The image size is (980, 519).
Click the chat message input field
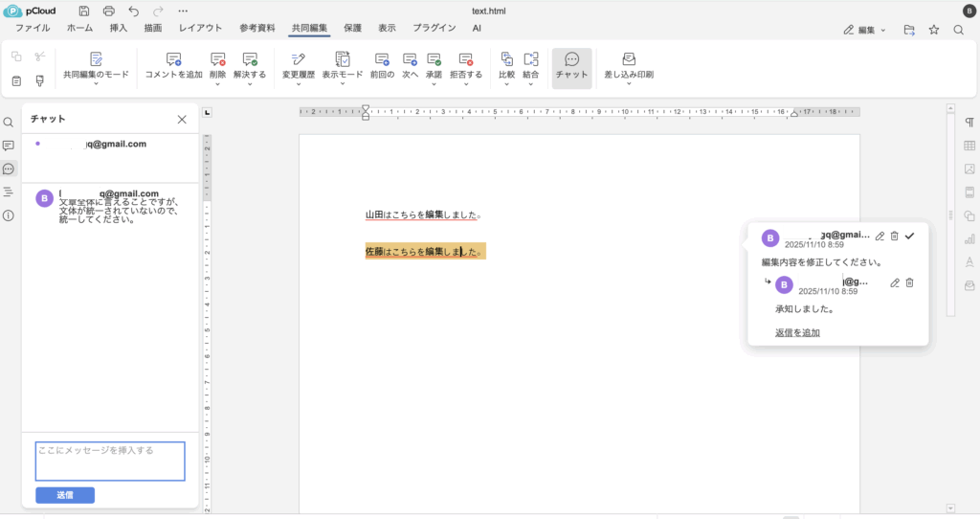(x=110, y=461)
